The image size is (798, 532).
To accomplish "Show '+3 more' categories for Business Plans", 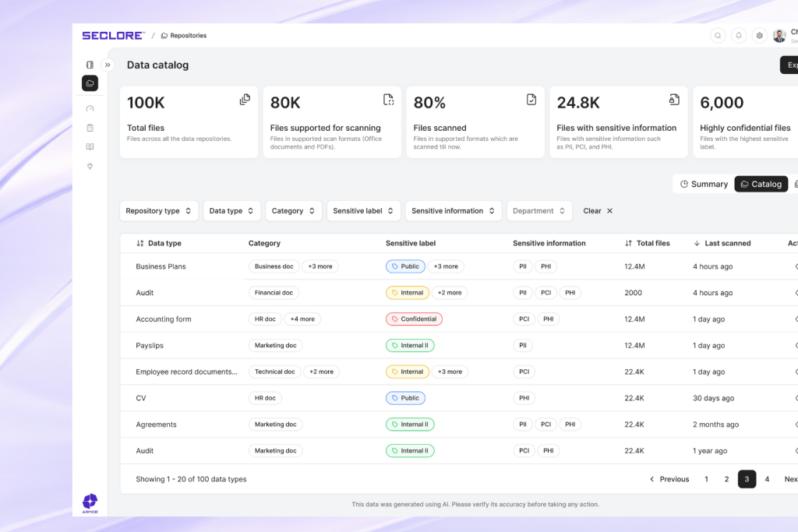I will 320,266.
